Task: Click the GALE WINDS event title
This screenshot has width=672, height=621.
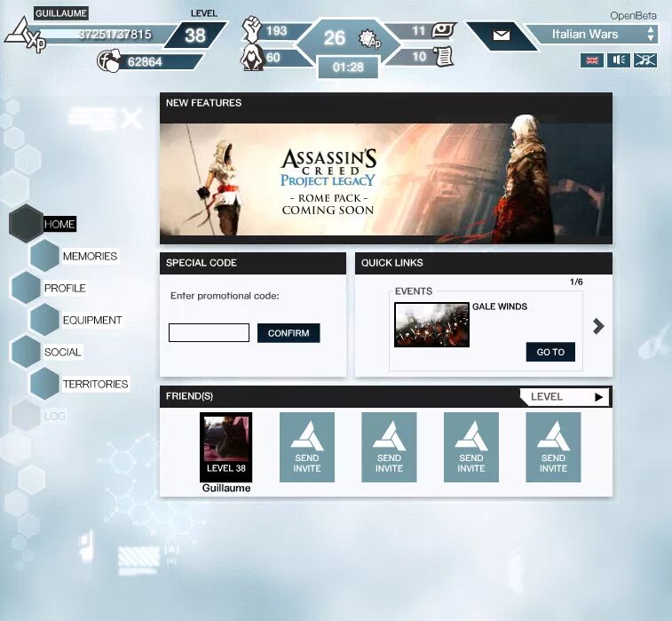Action: pyautogui.click(x=500, y=307)
